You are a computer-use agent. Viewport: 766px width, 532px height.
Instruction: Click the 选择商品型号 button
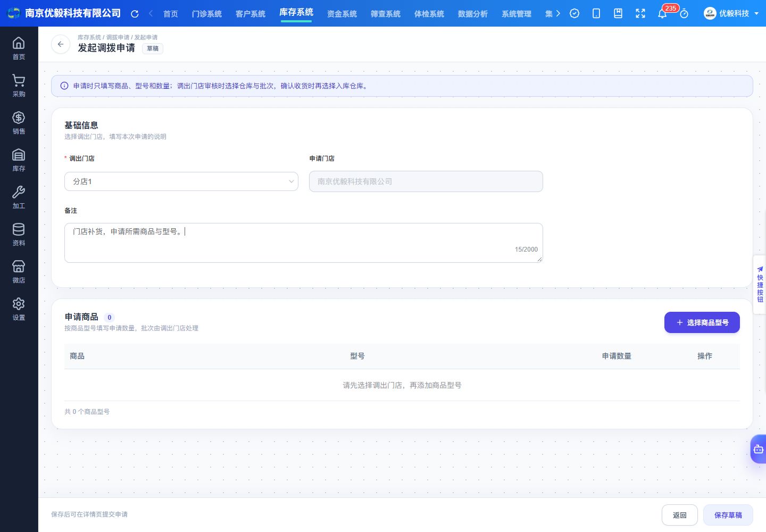(702, 322)
